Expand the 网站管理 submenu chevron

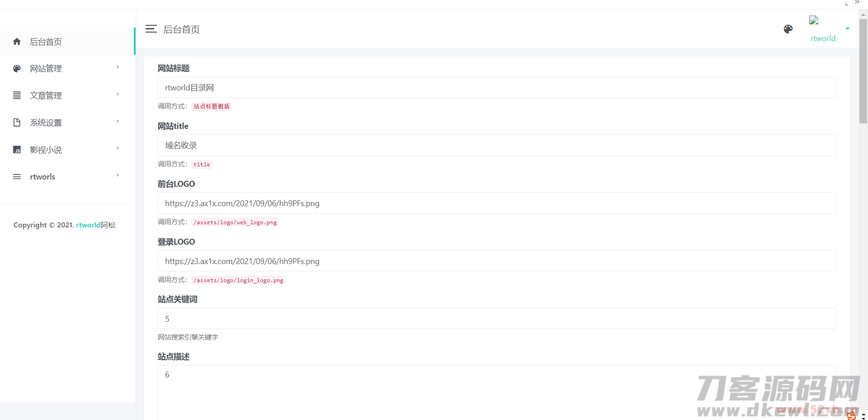(x=118, y=67)
